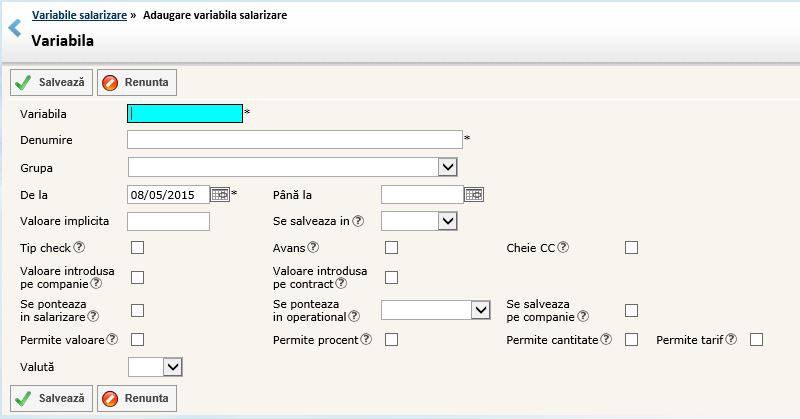Click the help icon next to Permite cantitate
The width and height of the screenshot is (800, 419).
(606, 339)
